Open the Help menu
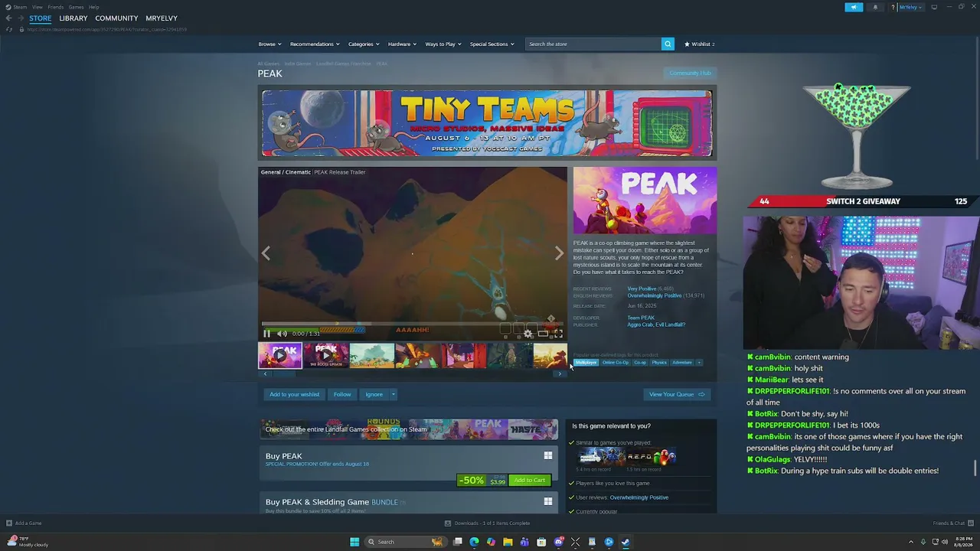 point(93,7)
